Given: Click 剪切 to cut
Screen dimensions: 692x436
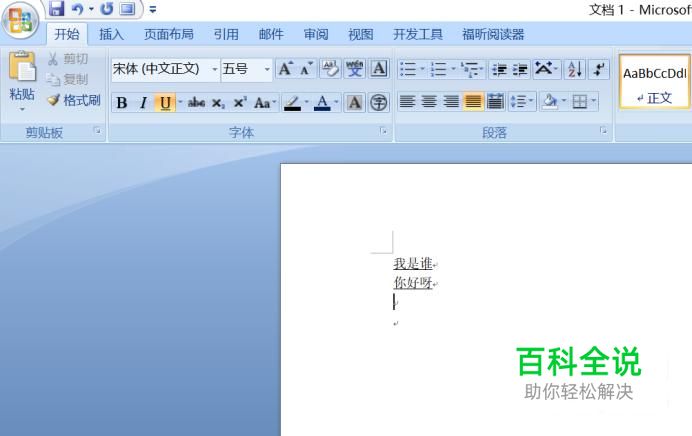Looking at the screenshot, I should coord(68,58).
